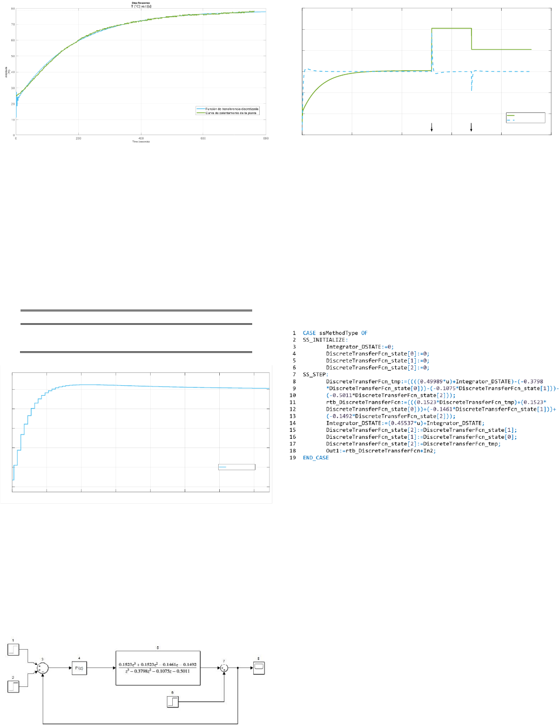This screenshot has height=728, width=560.
Task: Click the 'Step Response' plot title
Action: (140, 3)
